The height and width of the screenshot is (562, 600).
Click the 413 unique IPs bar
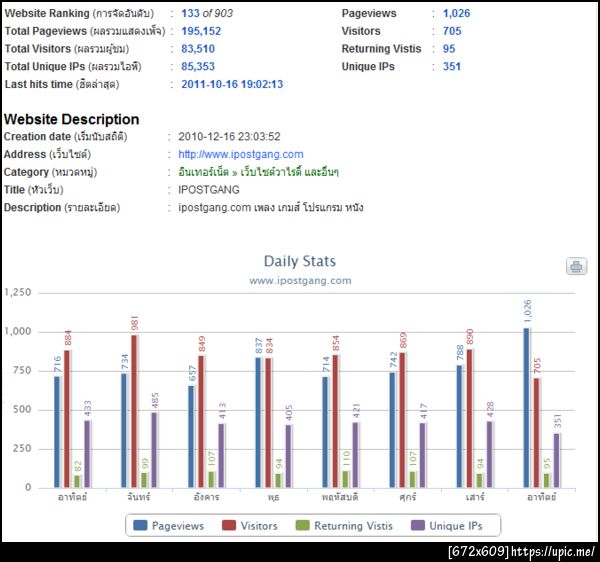point(221,456)
